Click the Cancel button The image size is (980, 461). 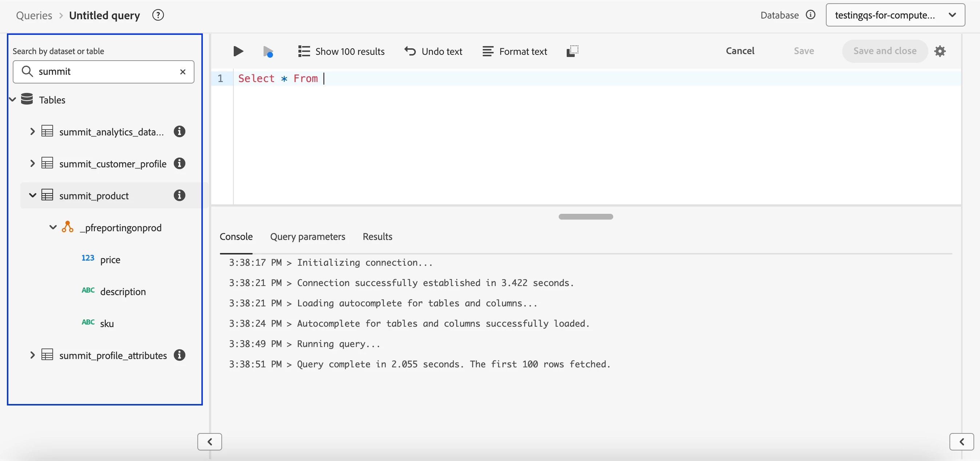740,51
